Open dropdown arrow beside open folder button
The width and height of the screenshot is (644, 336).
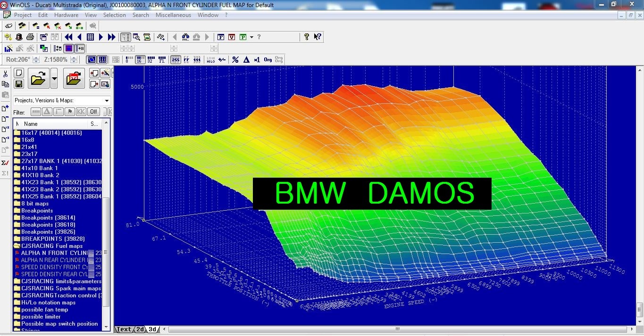(54, 78)
